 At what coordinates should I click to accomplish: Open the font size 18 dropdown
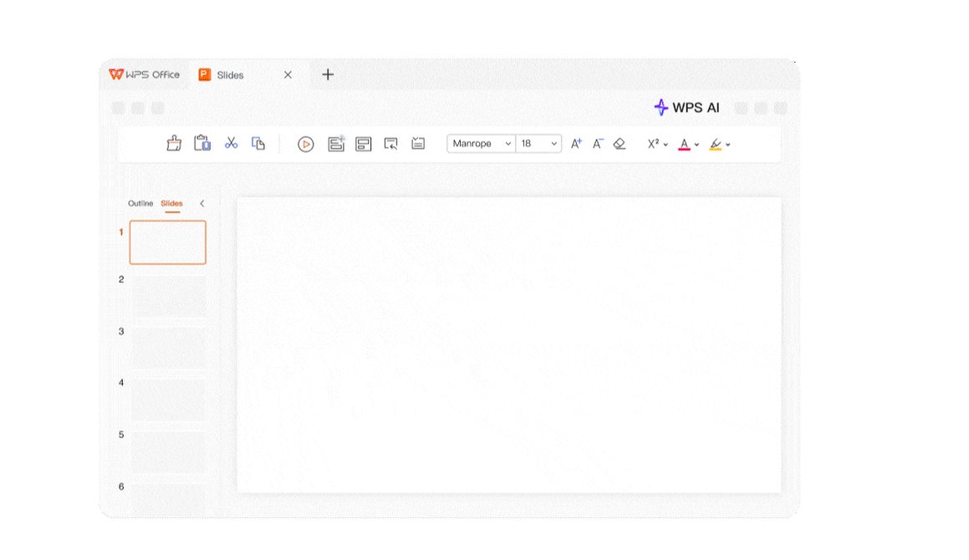click(538, 144)
